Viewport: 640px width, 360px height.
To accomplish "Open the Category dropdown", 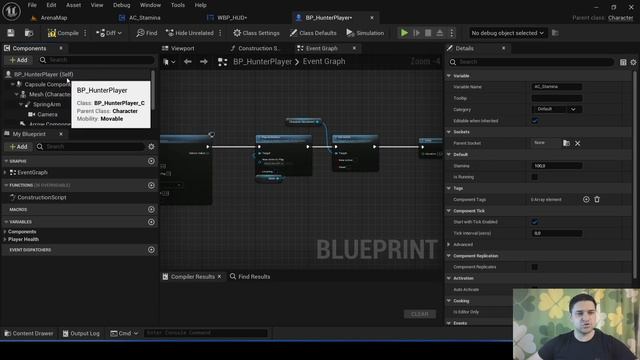I will tap(557, 109).
